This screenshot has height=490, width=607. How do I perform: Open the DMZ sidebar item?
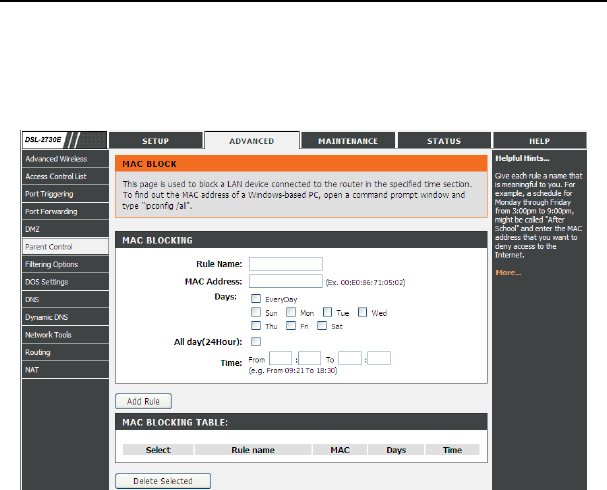[x=65, y=229]
